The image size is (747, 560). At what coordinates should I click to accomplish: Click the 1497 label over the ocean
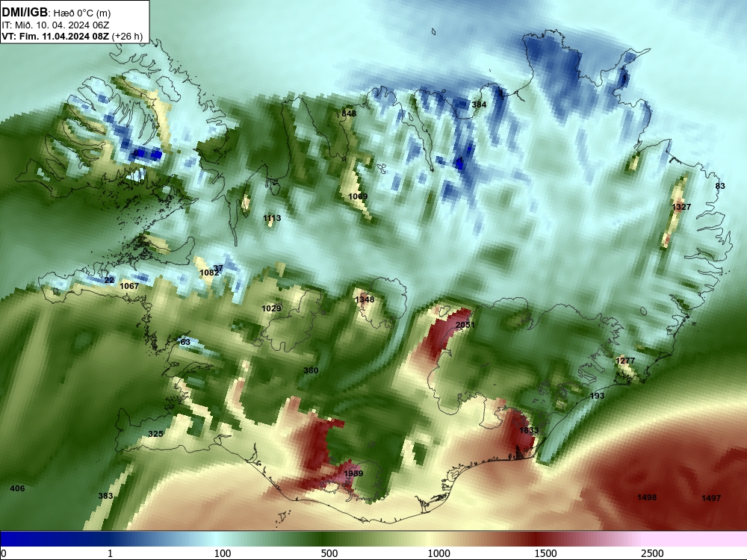point(711,498)
